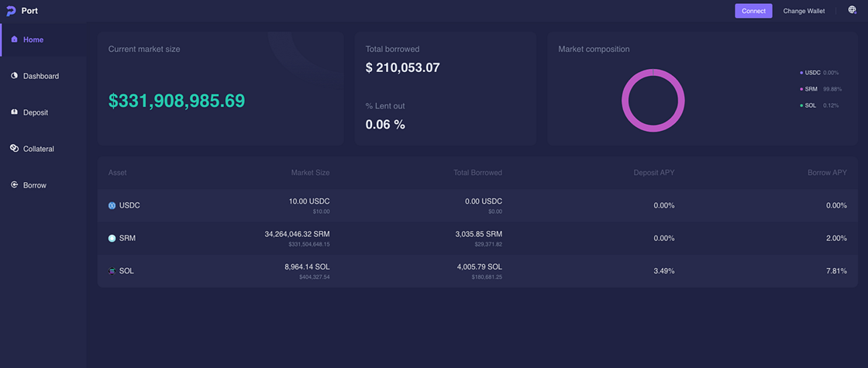
Task: Click the Home sidebar icon
Action: [x=14, y=40]
